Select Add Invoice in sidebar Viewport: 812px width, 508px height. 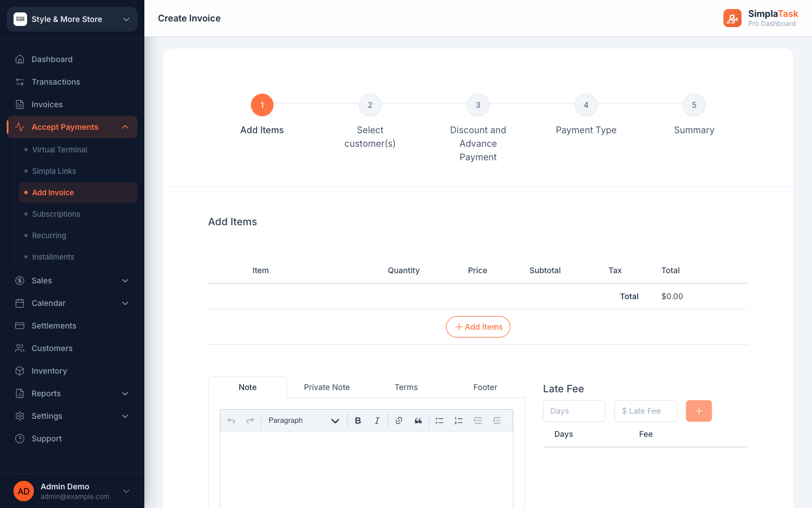[78, 192]
